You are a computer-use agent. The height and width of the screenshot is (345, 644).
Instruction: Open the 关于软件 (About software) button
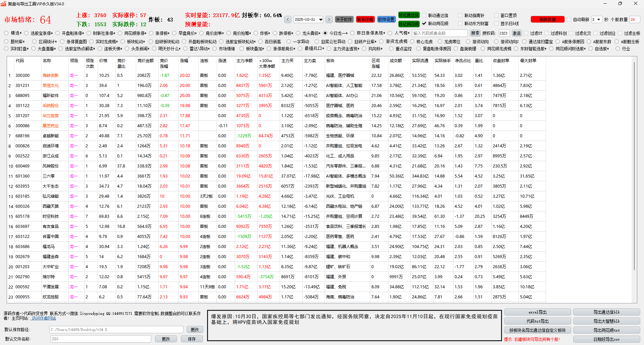click(x=344, y=19)
